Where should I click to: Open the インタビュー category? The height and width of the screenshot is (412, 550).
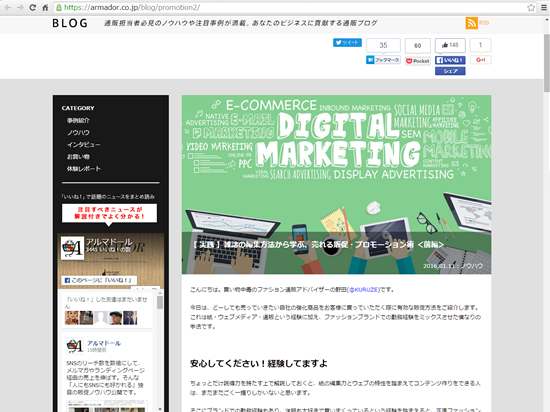[83, 144]
